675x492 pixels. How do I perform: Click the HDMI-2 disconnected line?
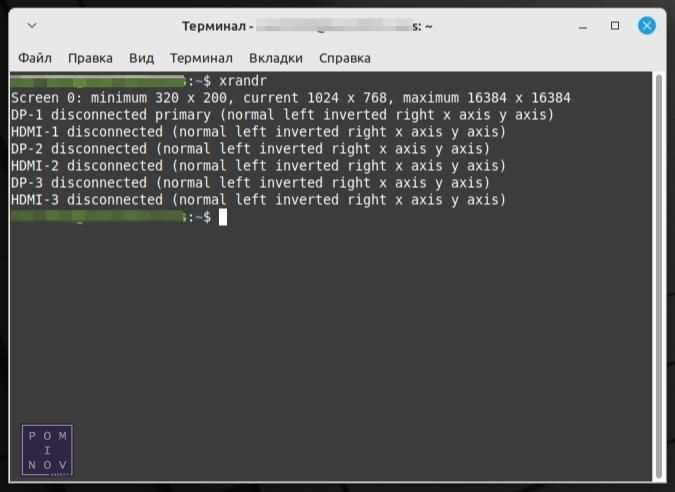coord(258,166)
